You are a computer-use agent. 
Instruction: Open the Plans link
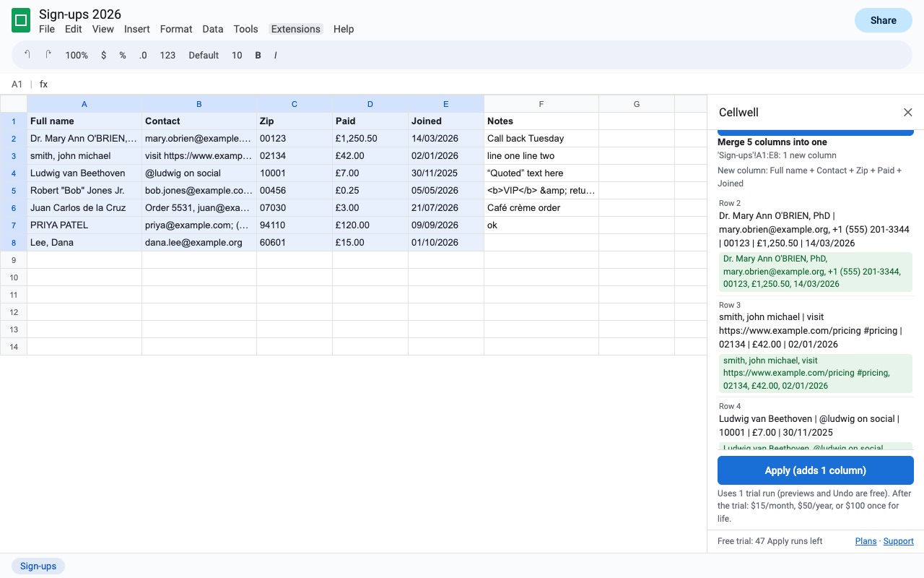pyautogui.click(x=866, y=541)
